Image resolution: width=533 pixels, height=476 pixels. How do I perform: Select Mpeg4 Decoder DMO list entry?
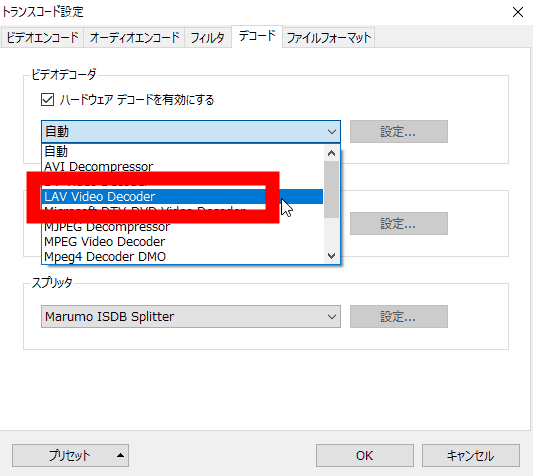click(182, 257)
